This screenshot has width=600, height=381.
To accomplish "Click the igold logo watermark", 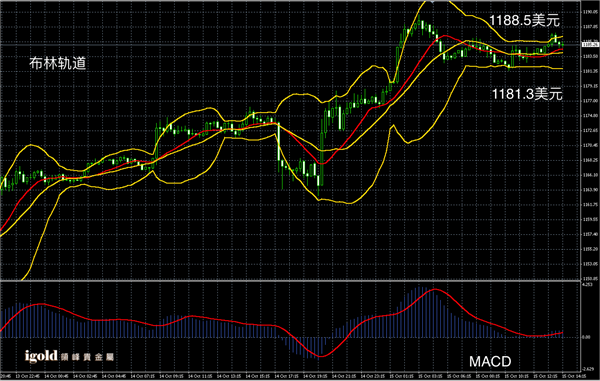I will [41, 356].
